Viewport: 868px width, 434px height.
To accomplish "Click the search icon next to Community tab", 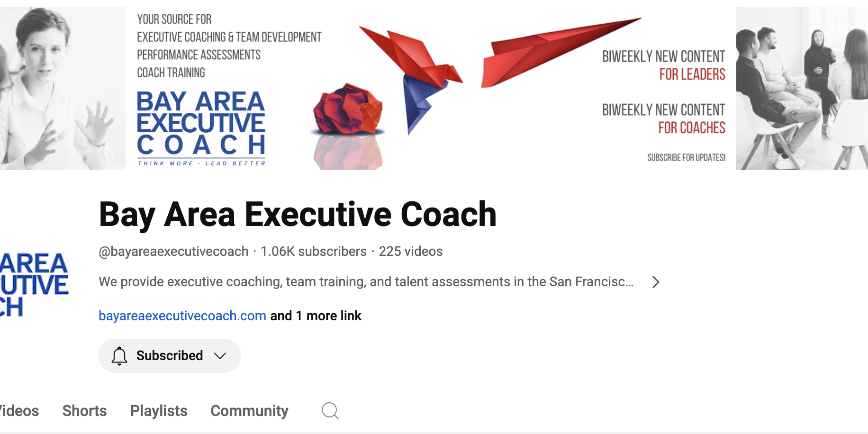I will pyautogui.click(x=330, y=411).
